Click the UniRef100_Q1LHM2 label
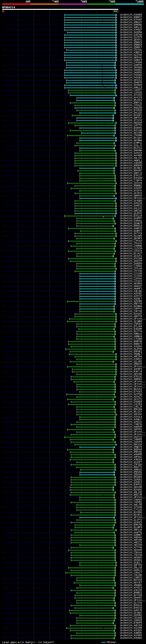 [x=131, y=361]
